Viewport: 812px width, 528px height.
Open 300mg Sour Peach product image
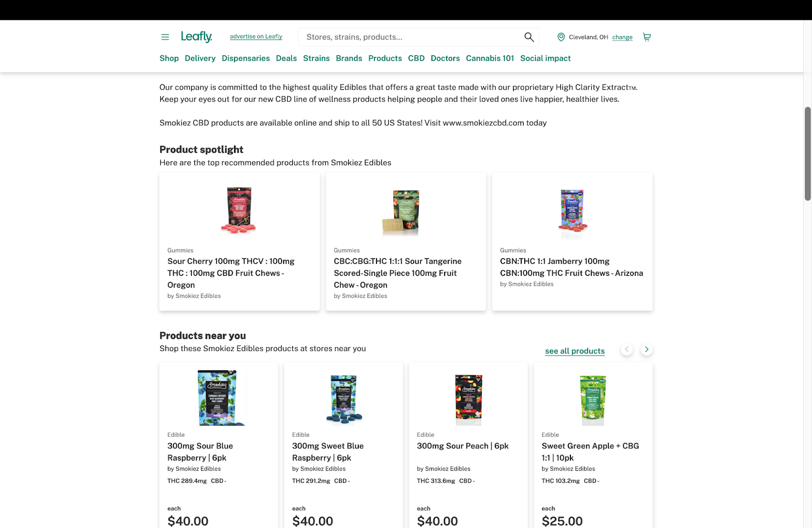pos(468,400)
